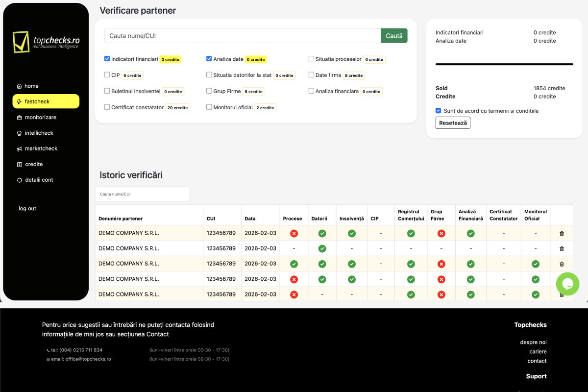Tick the Situatia proceselor checkbox
This screenshot has width=588, height=392.
coord(311,59)
